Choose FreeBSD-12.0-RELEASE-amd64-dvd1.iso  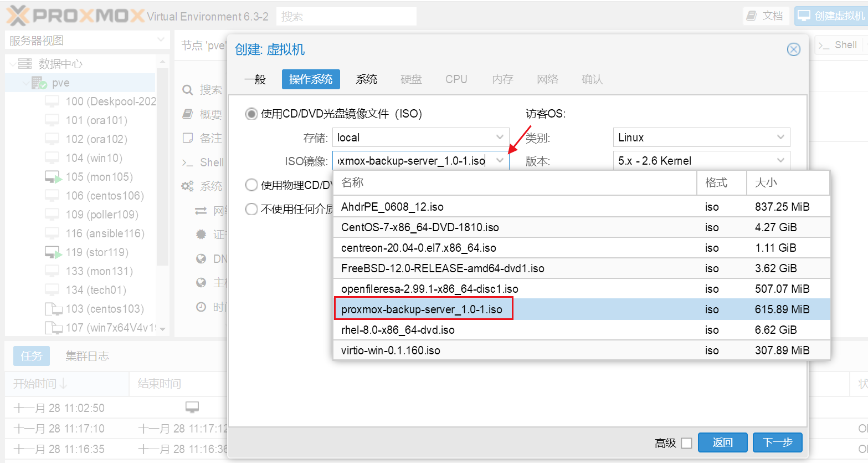click(x=582, y=268)
